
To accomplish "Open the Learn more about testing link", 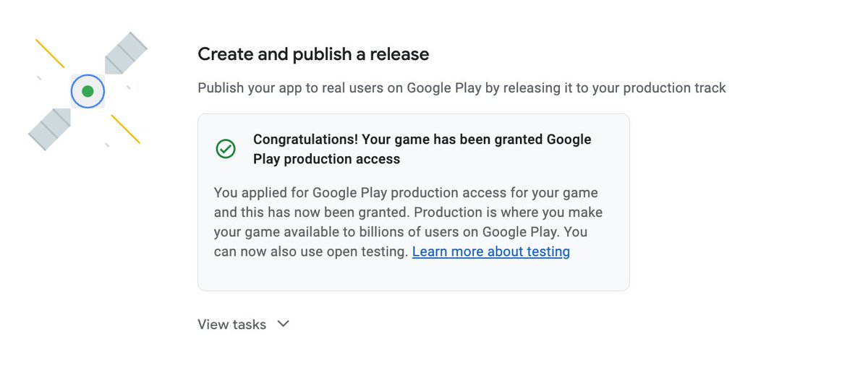I will tap(491, 252).
